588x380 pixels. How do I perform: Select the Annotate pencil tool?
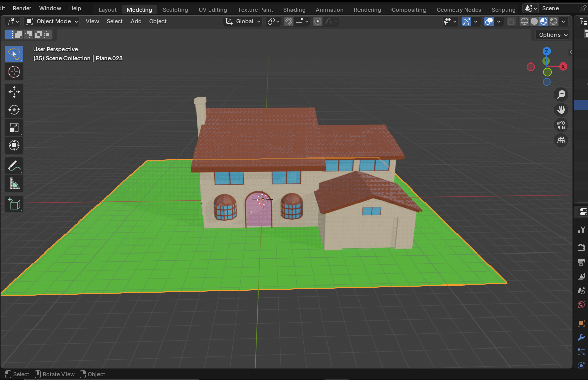click(x=14, y=166)
